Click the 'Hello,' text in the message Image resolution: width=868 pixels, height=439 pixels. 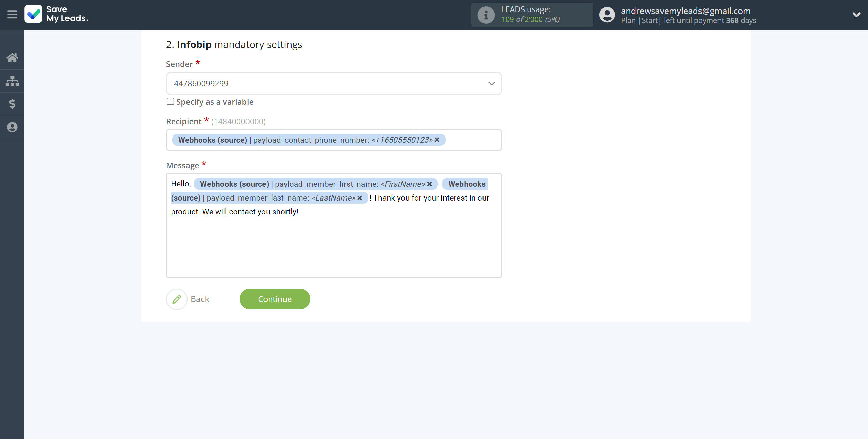coord(181,184)
